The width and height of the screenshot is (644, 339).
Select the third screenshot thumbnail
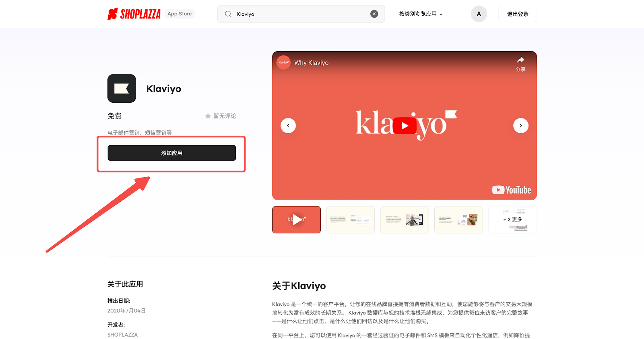coord(405,220)
